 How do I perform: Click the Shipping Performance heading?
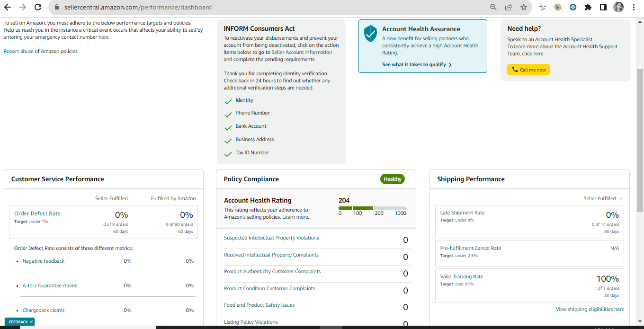point(471,179)
